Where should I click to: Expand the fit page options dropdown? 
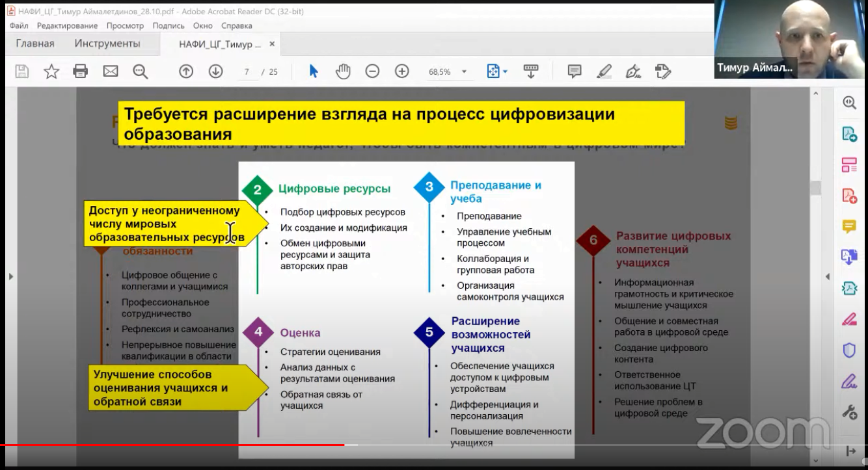tap(505, 72)
